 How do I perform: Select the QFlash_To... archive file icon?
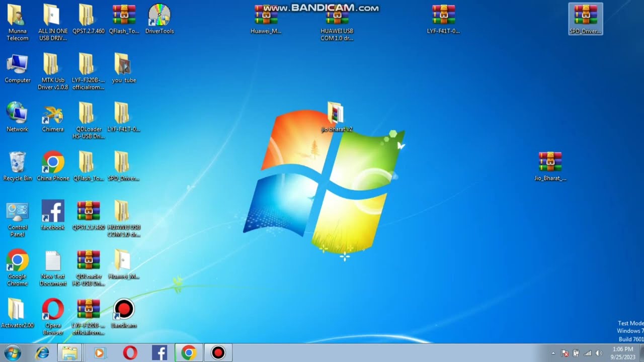point(124,20)
